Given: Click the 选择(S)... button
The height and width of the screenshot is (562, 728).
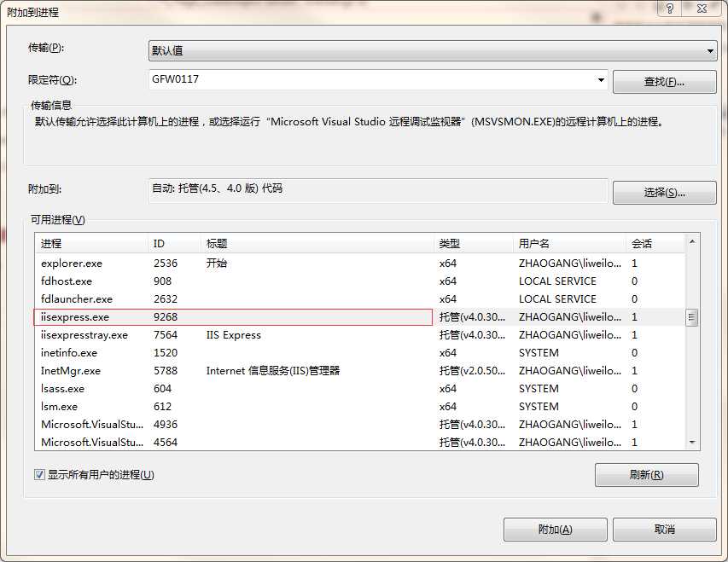Looking at the screenshot, I should (664, 193).
